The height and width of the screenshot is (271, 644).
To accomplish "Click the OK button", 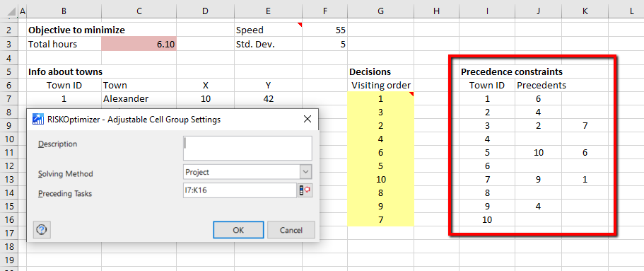I will (x=238, y=230).
